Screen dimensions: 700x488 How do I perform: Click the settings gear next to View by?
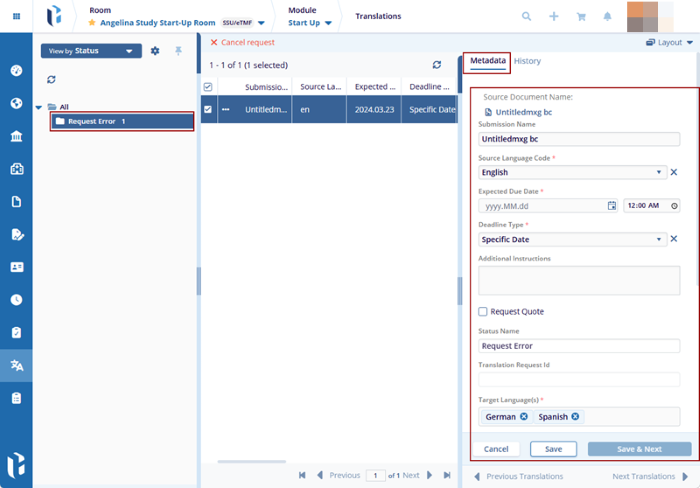(x=155, y=51)
